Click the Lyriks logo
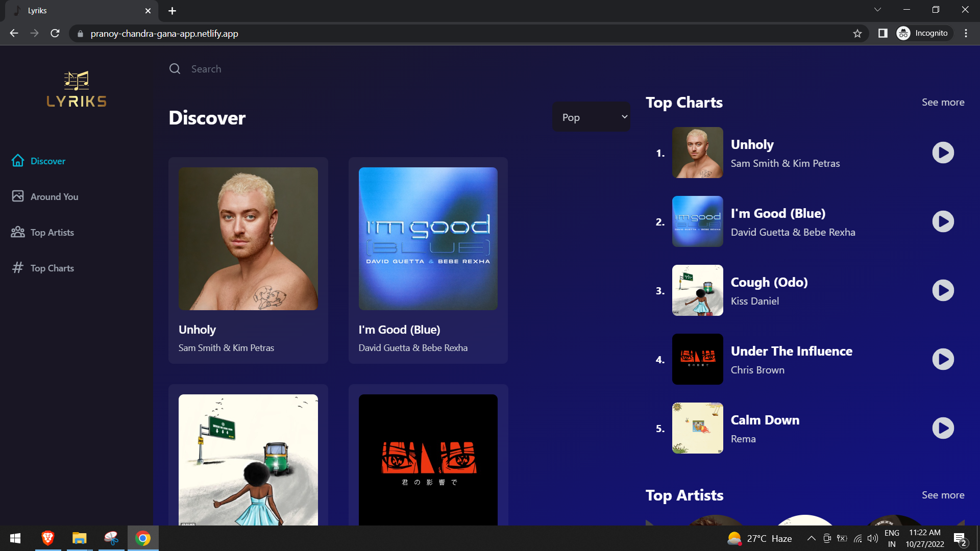 point(77,89)
